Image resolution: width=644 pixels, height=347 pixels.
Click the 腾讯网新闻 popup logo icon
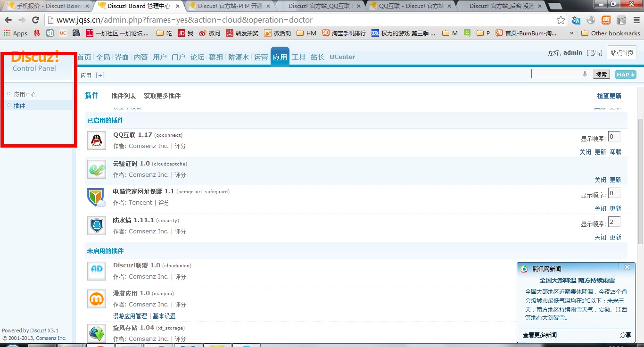(x=524, y=269)
